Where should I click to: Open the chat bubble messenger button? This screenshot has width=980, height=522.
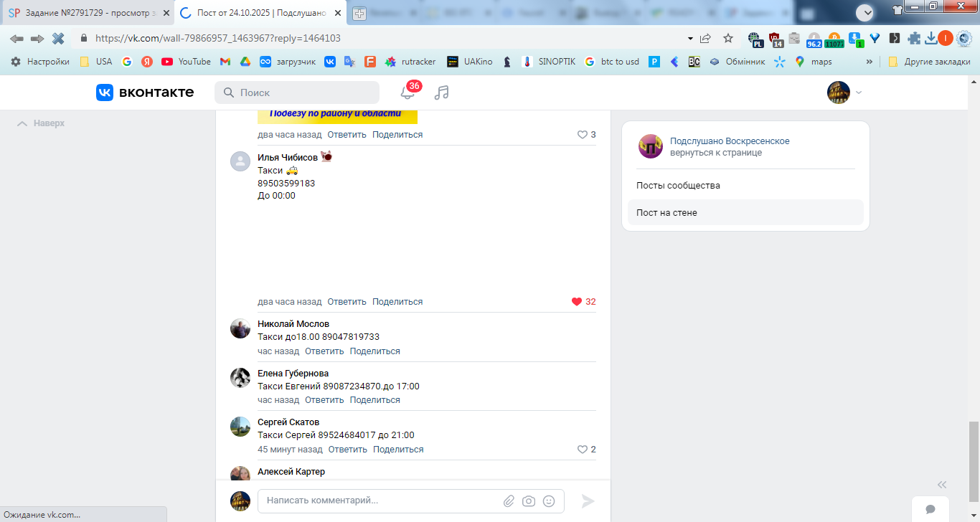click(930, 509)
